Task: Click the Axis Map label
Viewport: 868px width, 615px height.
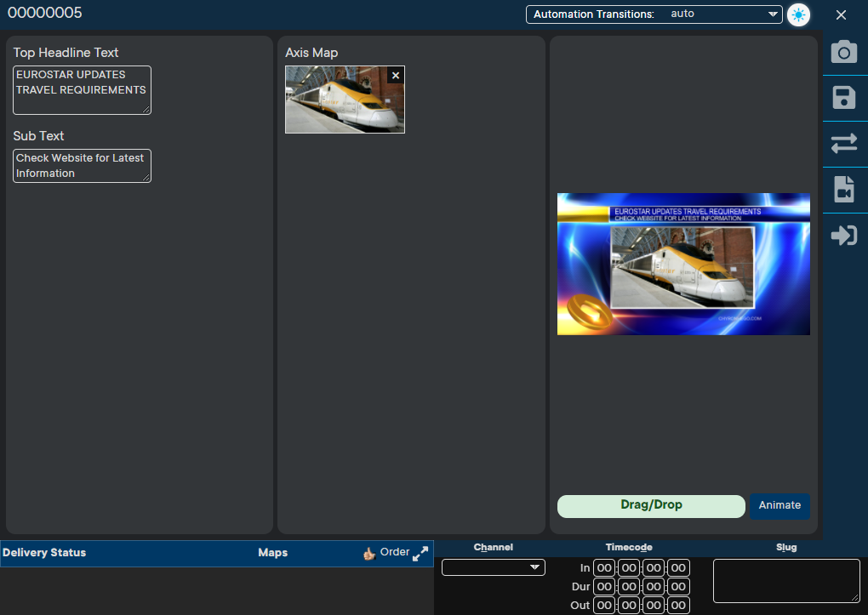Action: pyautogui.click(x=311, y=53)
